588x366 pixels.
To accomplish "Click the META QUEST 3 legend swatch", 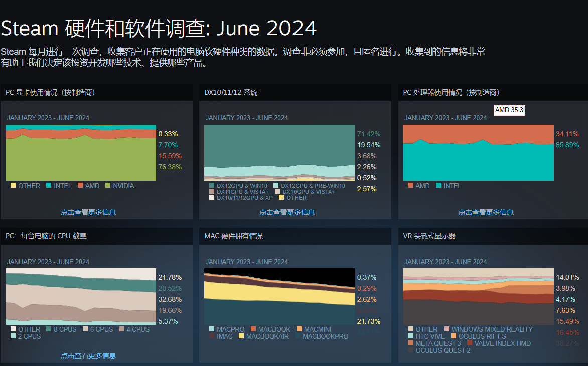I will (410, 343).
